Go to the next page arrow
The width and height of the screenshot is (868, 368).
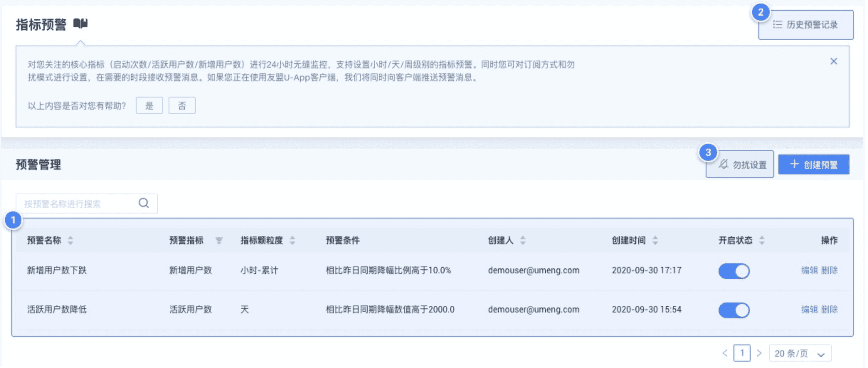click(x=759, y=353)
